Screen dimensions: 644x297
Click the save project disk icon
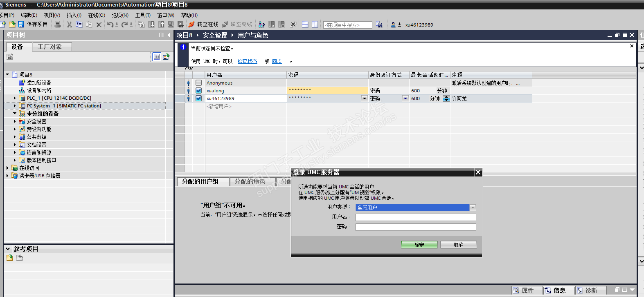tap(21, 25)
